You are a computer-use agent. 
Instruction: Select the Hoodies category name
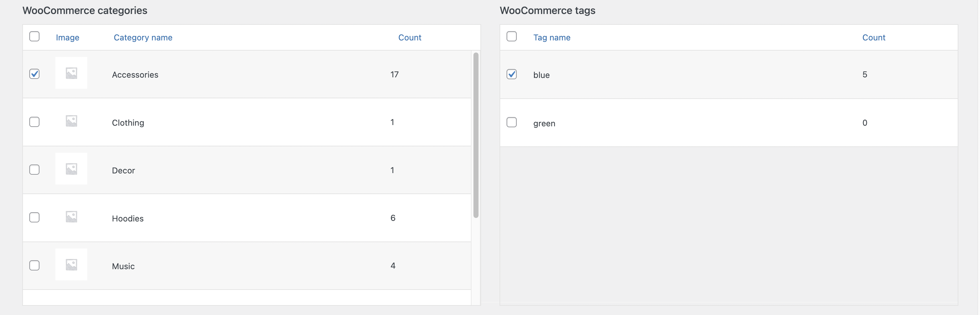tap(128, 219)
